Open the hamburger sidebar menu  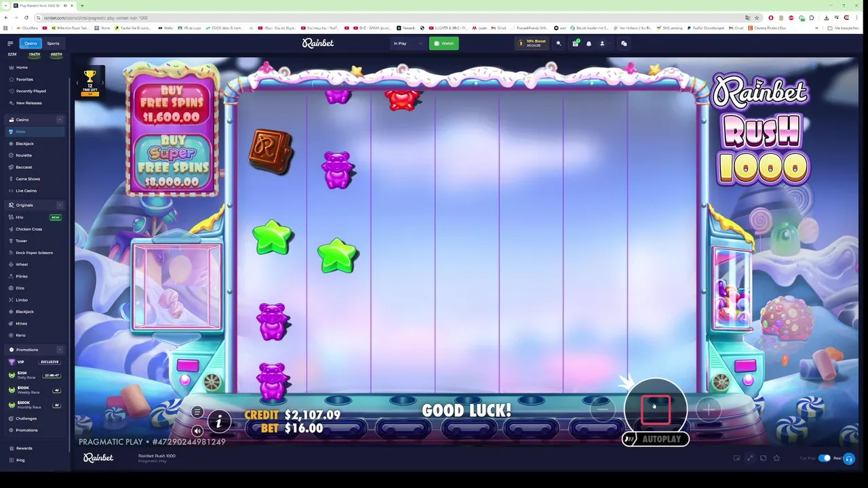[x=10, y=43]
